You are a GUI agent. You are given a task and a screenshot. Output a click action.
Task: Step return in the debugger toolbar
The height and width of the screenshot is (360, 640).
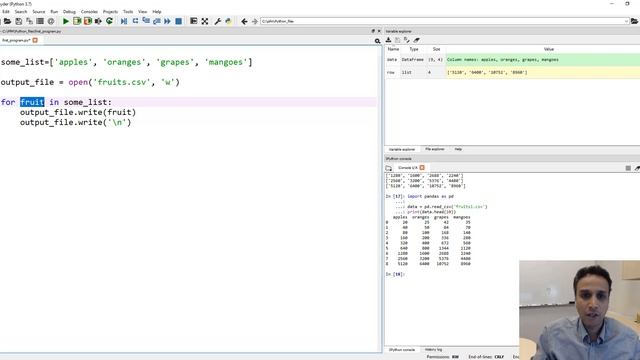157,21
